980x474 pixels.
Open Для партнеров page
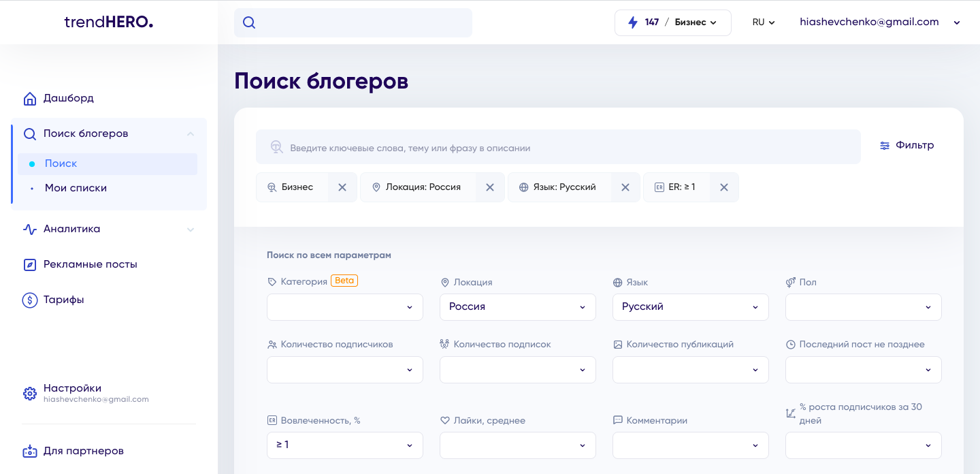coord(84,451)
